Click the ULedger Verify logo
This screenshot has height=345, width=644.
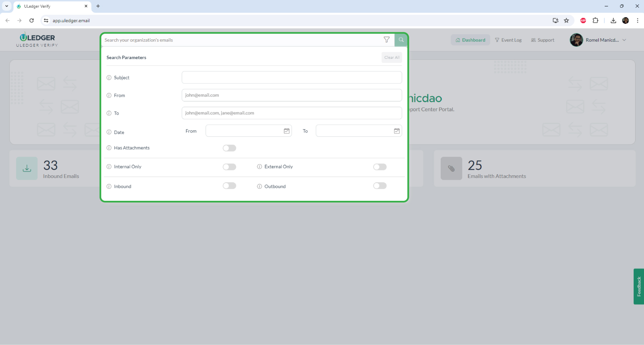(37, 40)
